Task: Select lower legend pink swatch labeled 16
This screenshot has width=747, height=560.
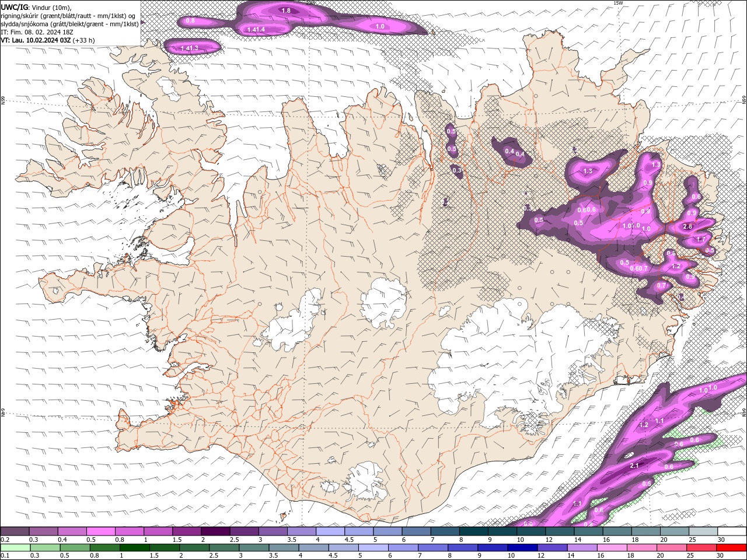Action: [x=612, y=548]
